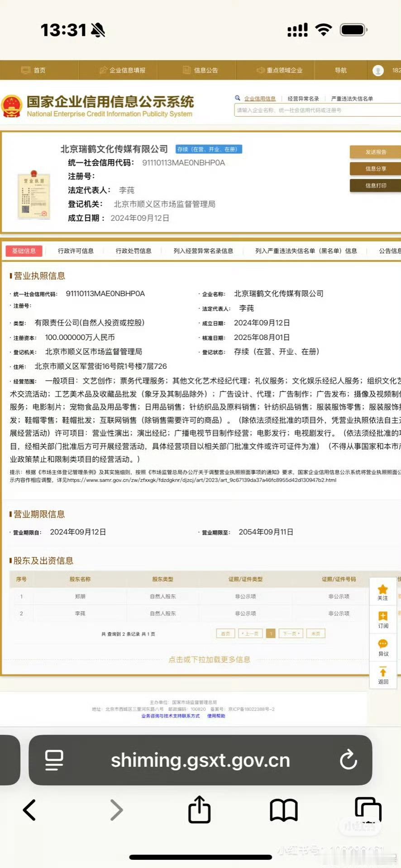Screen dimensions: 401x868
Task: Switch to the 行政处罚信息 tab
Action: click(134, 251)
